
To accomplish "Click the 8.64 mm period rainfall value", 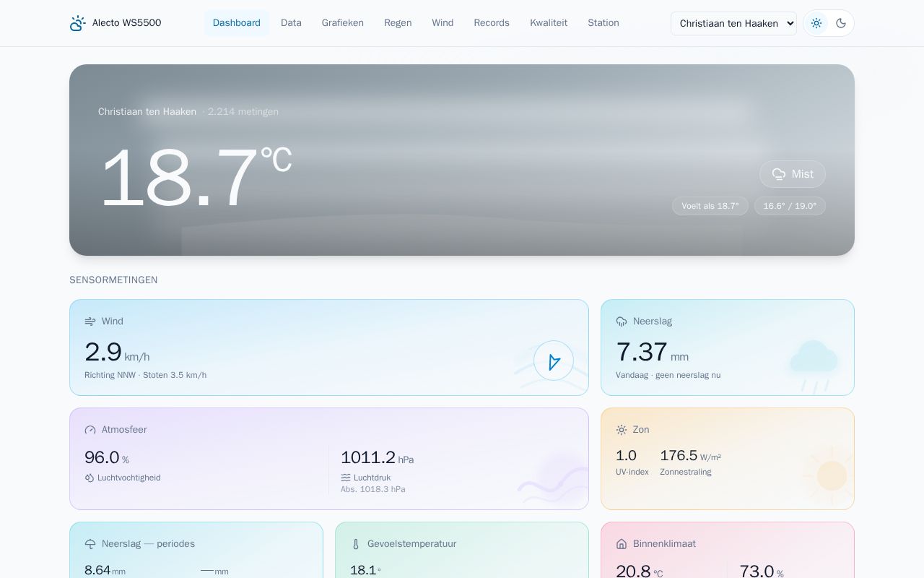I will point(105,571).
